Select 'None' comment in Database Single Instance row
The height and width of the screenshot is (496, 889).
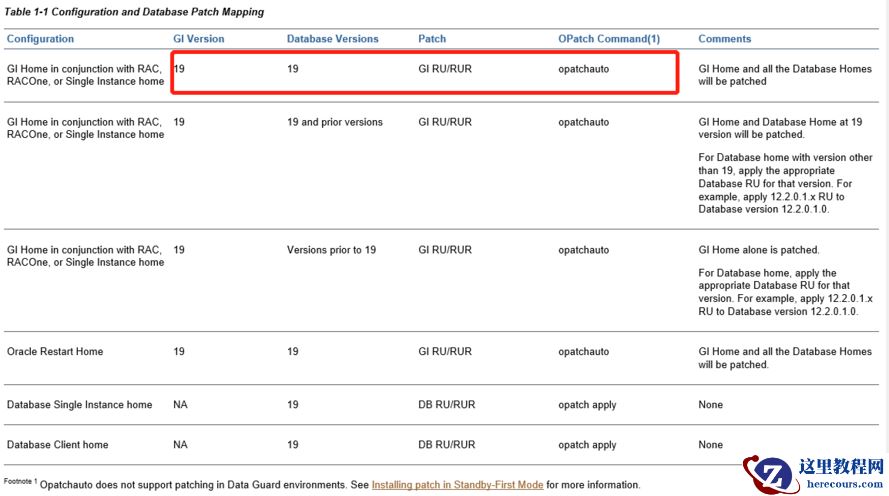click(710, 405)
